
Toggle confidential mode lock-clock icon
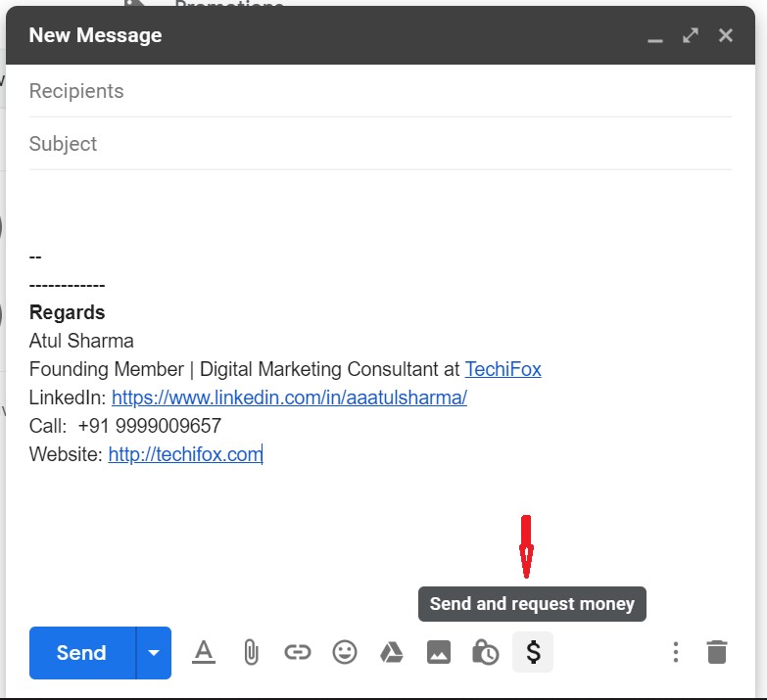[x=485, y=653]
